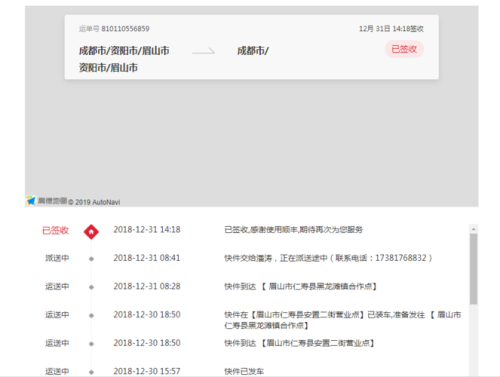The image size is (500, 377).
Task: Click timeline dot for 2018-12-31 08:41
Action: click(91, 259)
